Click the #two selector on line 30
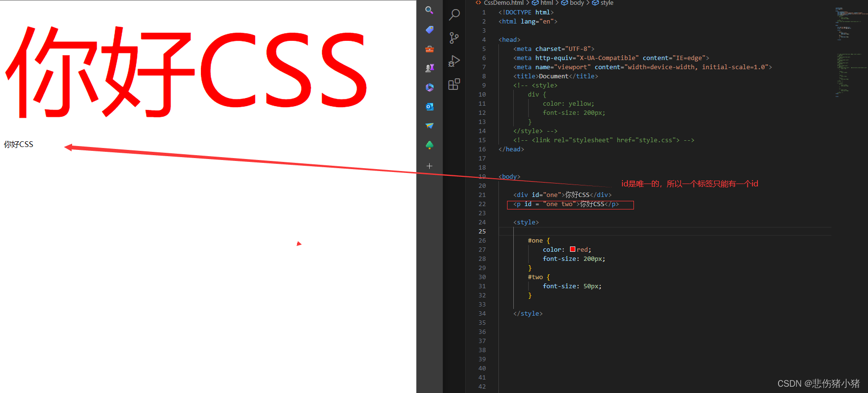 [535, 277]
